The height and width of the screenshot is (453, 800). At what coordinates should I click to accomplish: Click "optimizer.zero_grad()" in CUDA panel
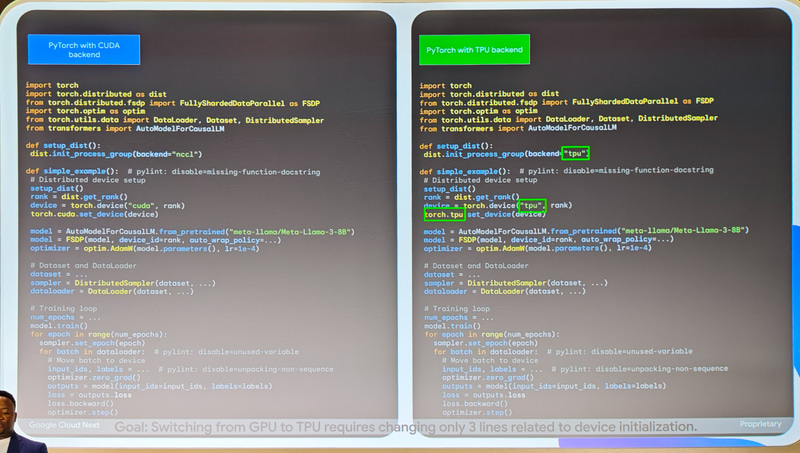point(94,378)
